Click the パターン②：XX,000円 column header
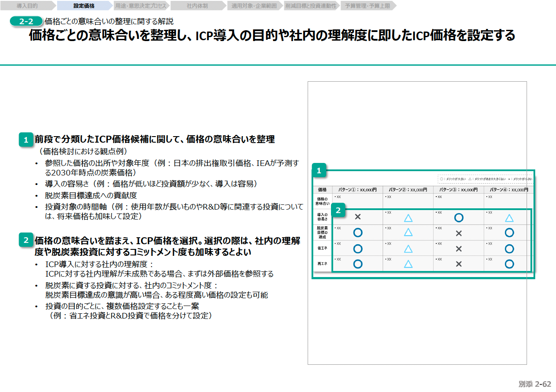Image resolution: width=556 pixels, height=392 pixels. click(x=408, y=190)
